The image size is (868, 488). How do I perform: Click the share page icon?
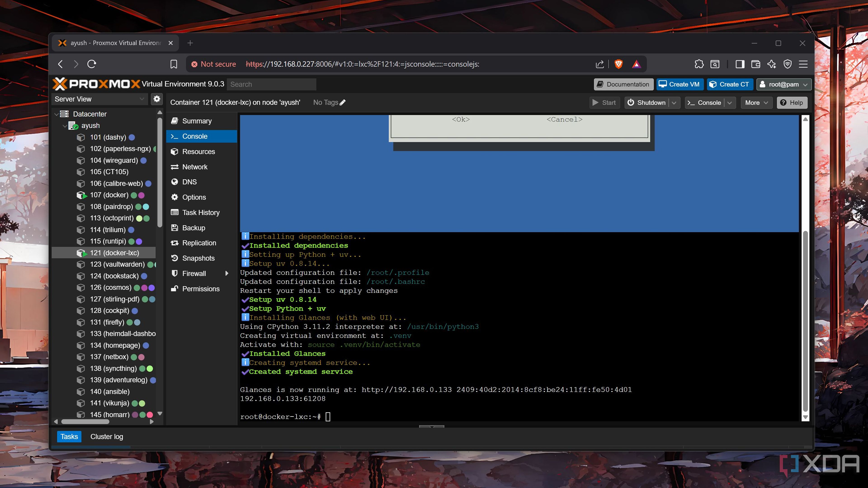pos(599,64)
